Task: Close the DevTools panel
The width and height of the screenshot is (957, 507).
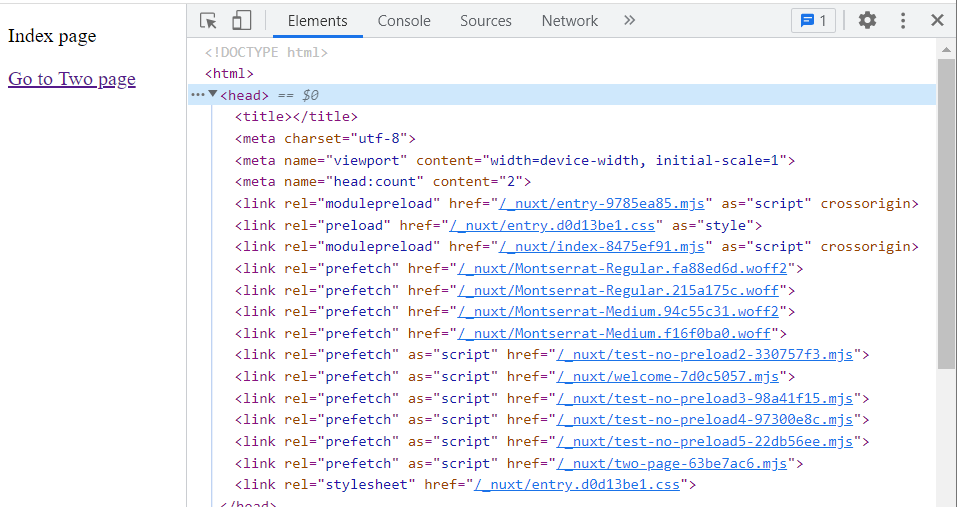Action: click(x=937, y=21)
